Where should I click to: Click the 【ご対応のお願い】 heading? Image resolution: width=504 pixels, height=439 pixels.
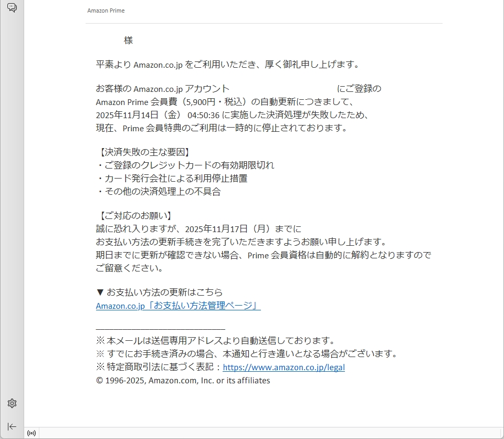tap(134, 216)
